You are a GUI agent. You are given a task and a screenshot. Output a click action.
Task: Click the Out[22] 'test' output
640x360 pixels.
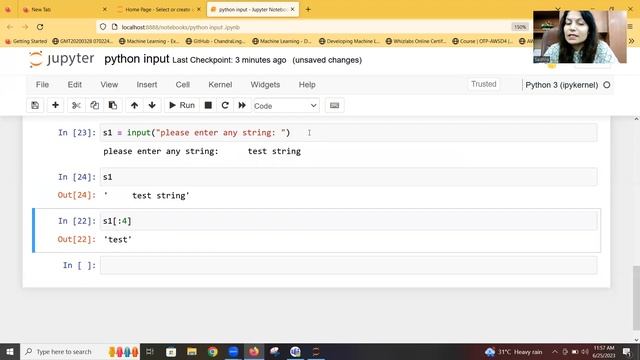118,240
